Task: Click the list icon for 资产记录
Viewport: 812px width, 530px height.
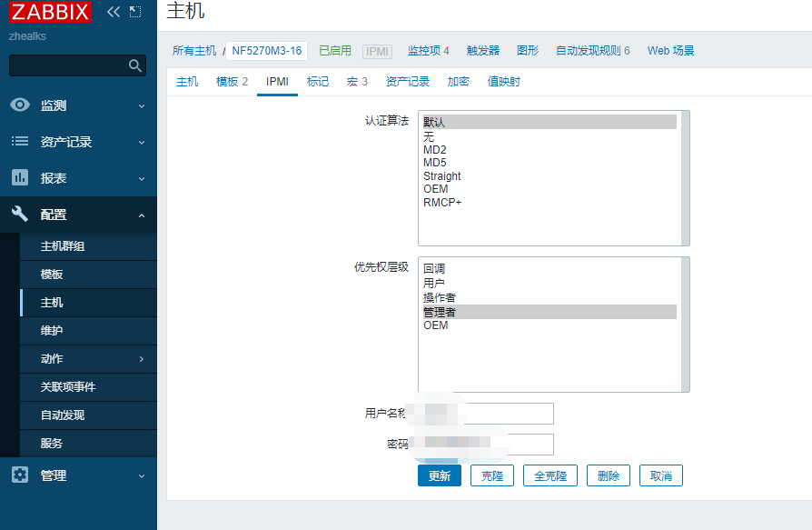Action: tap(20, 142)
